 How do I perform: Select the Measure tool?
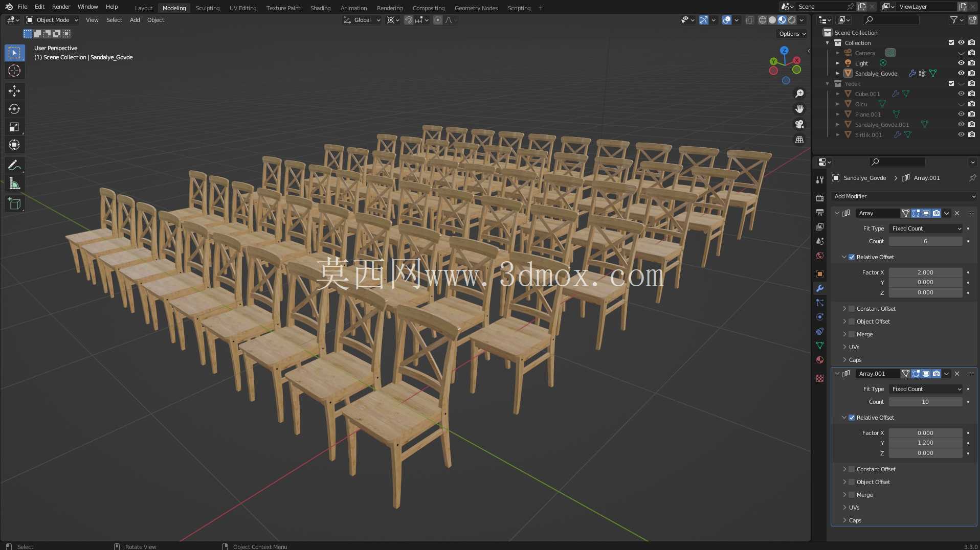14,184
